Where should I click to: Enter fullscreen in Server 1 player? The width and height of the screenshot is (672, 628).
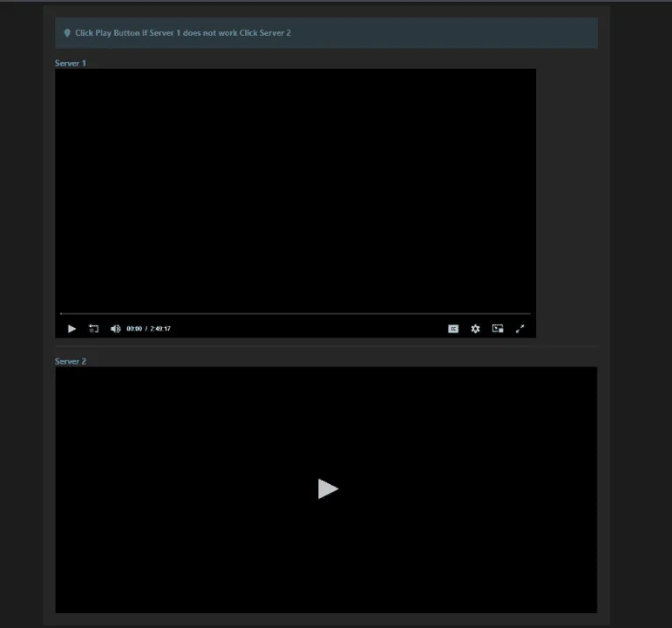pos(519,329)
